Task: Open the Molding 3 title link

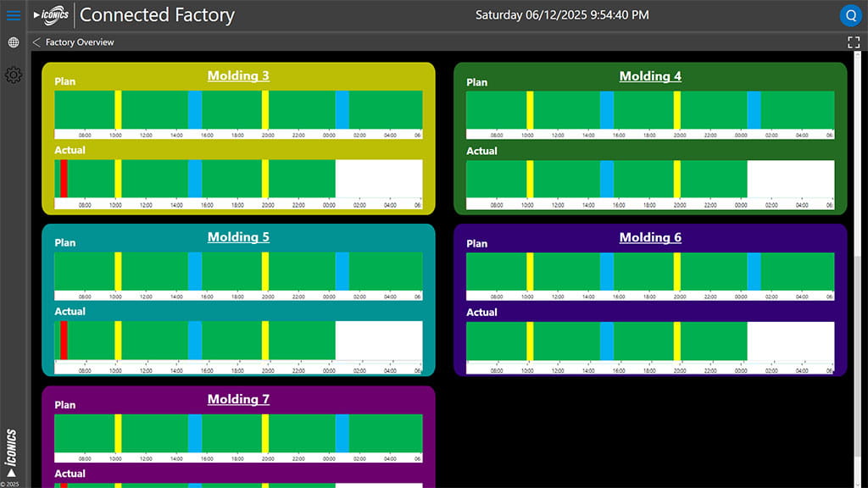Action: [238, 75]
